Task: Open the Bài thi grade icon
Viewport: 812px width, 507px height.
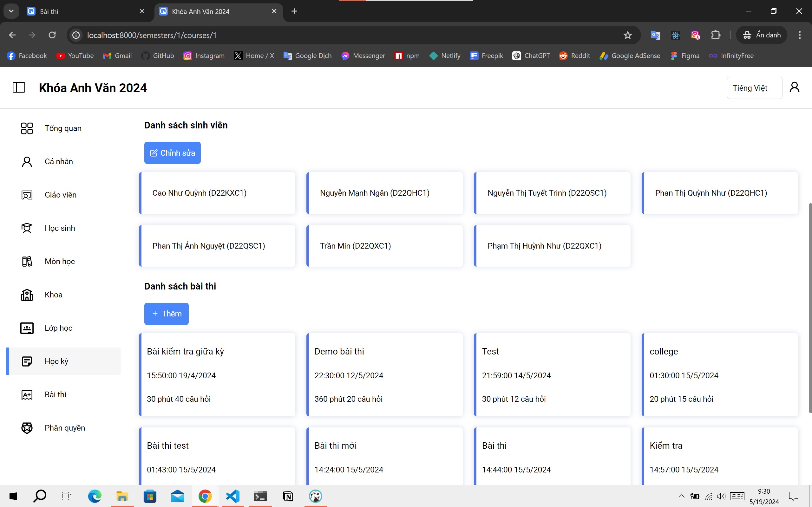Action: 27,395
